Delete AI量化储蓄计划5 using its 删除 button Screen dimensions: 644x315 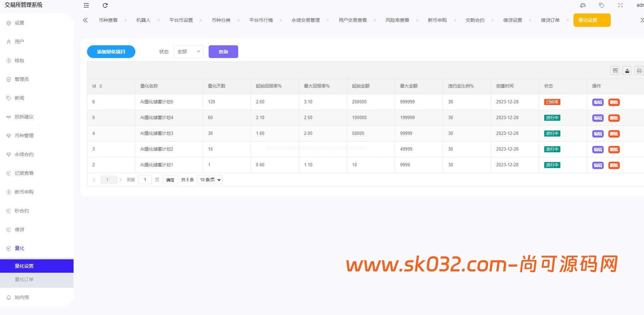pyautogui.click(x=614, y=102)
